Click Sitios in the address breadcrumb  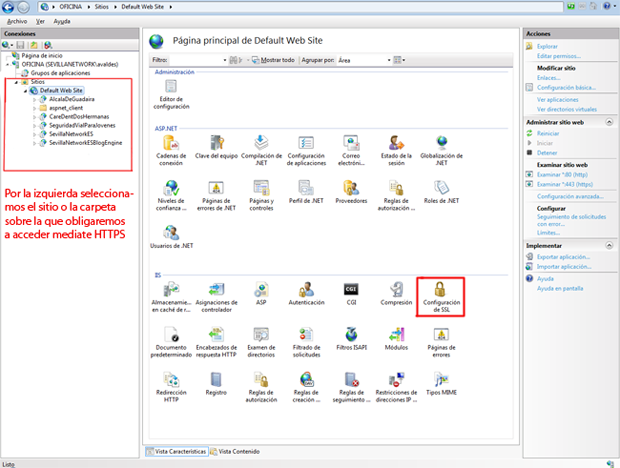101,7
